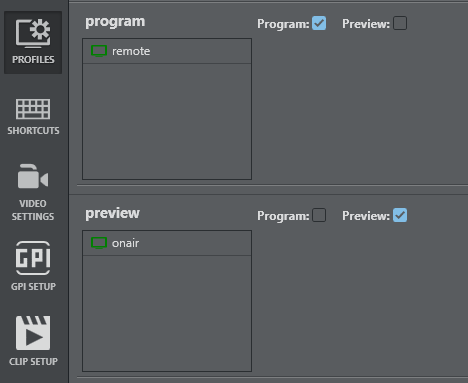Click the VIDEO SETTINGS text label
468x383 pixels.
pyautogui.click(x=33, y=210)
